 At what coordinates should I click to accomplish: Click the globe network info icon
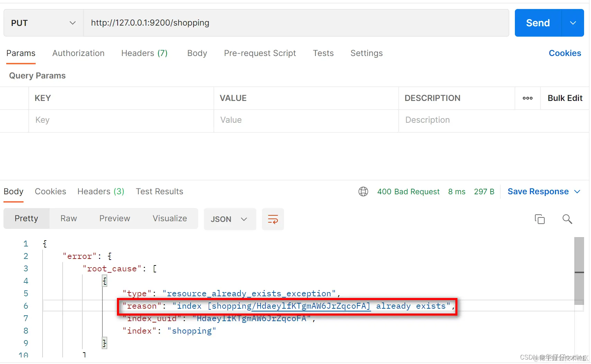tap(363, 192)
